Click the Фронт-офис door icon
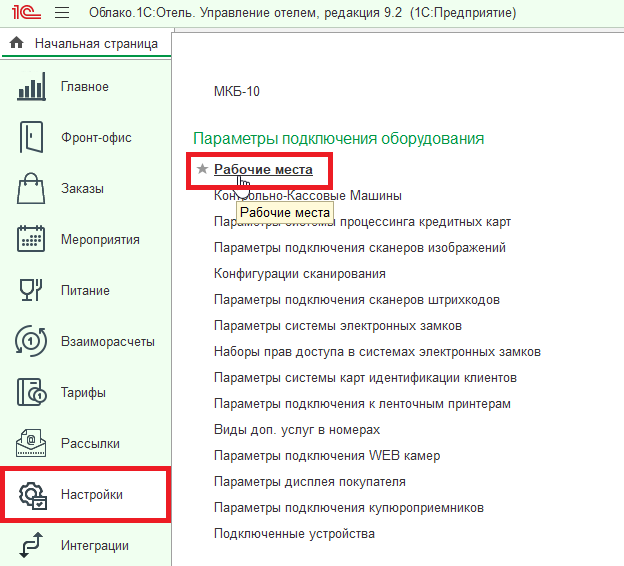Image resolution: width=624 pixels, height=566 pixels. click(31, 137)
